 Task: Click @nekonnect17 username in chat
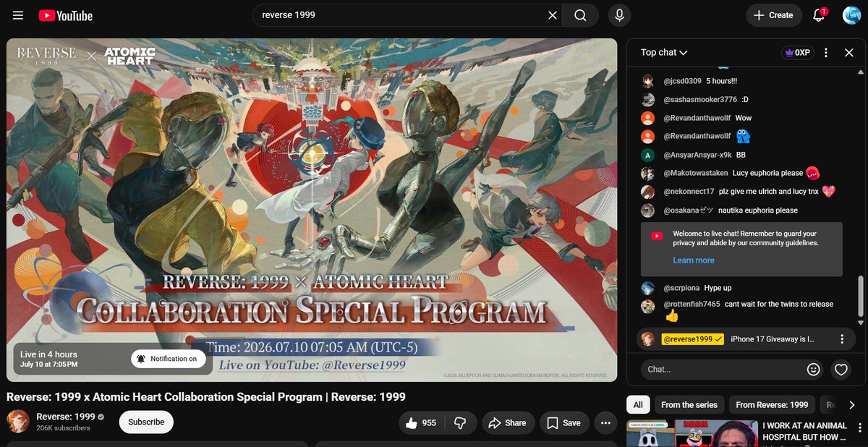point(689,192)
